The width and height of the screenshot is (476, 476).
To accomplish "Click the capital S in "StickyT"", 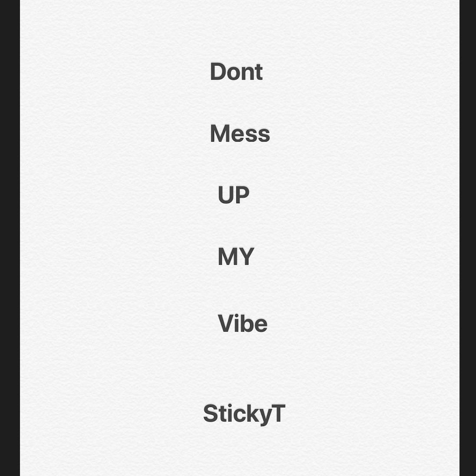I will point(210,413).
